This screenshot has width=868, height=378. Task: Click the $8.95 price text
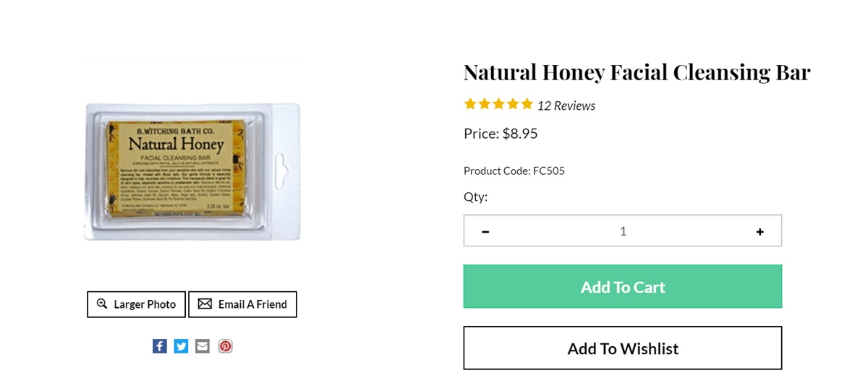(x=520, y=134)
